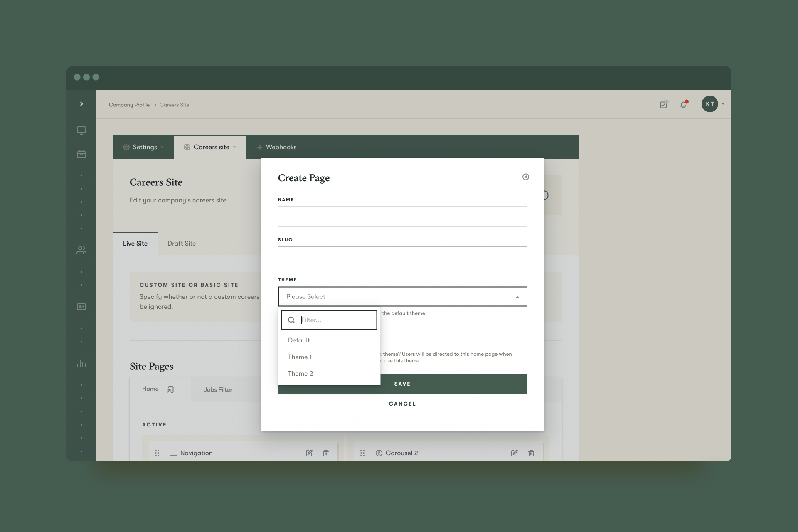Screen dimensions: 798x532
Task: Click the Save button
Action: coord(402,384)
